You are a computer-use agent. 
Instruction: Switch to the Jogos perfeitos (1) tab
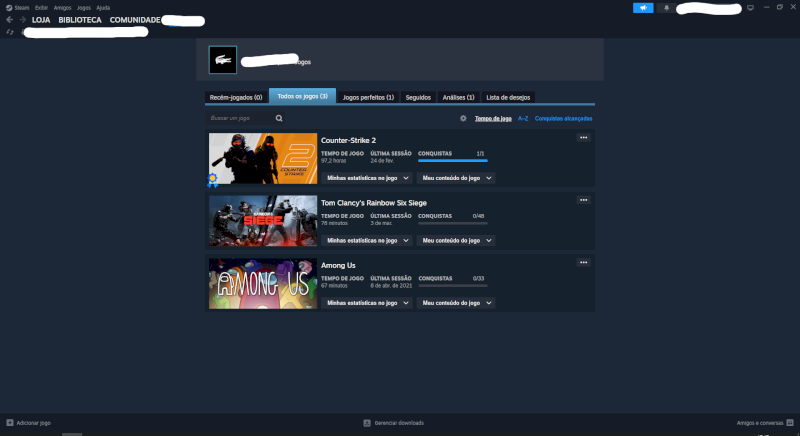pos(368,97)
